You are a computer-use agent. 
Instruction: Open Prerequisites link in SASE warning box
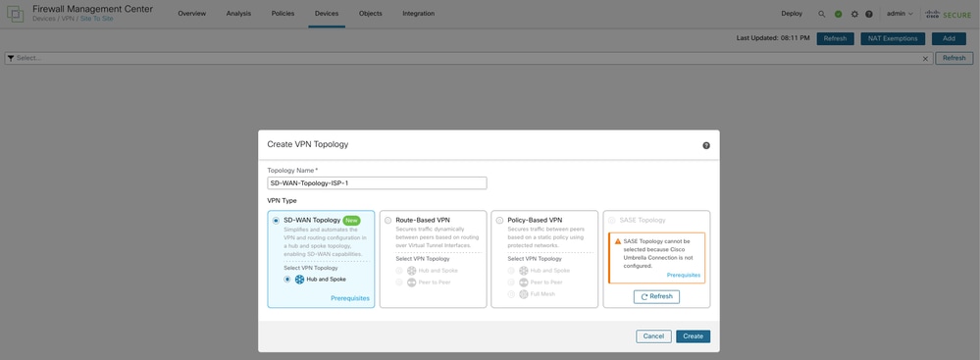[x=684, y=275]
